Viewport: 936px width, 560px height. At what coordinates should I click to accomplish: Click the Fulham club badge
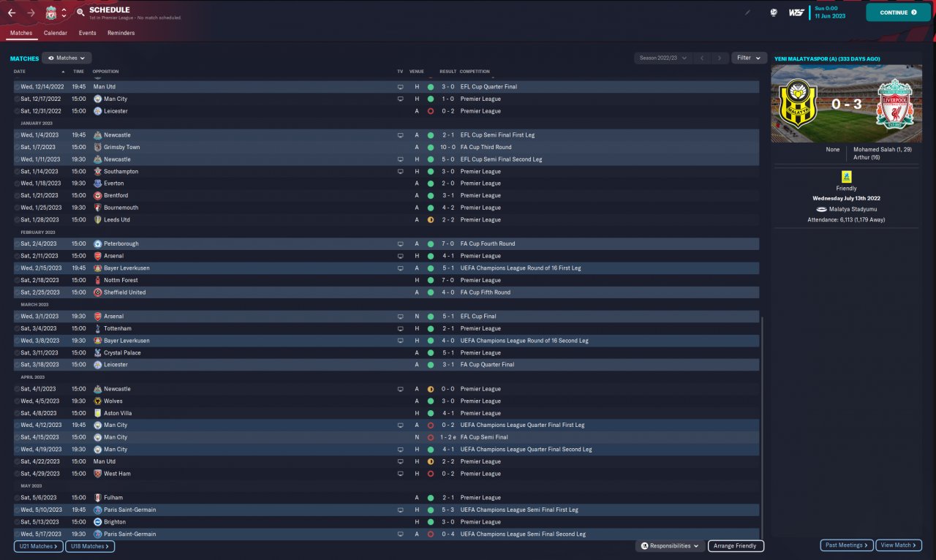(98, 498)
